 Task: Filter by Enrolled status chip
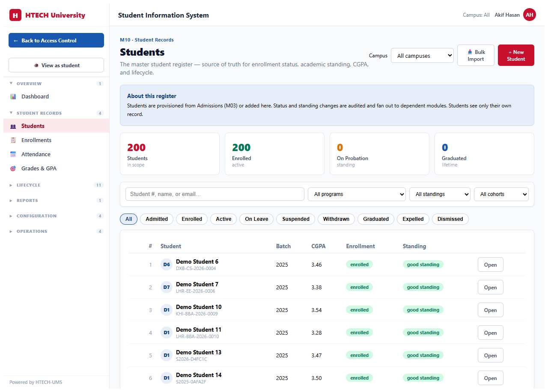click(192, 219)
